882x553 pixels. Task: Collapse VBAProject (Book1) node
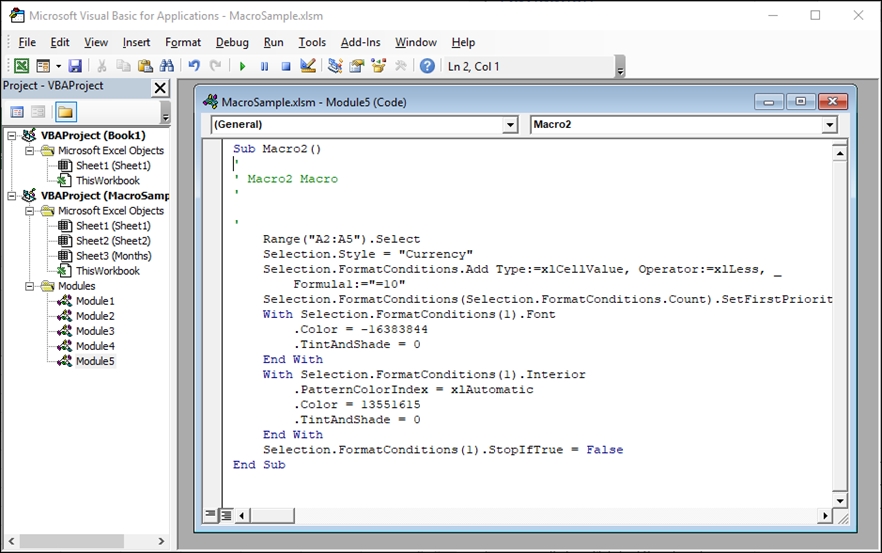pos(11,136)
